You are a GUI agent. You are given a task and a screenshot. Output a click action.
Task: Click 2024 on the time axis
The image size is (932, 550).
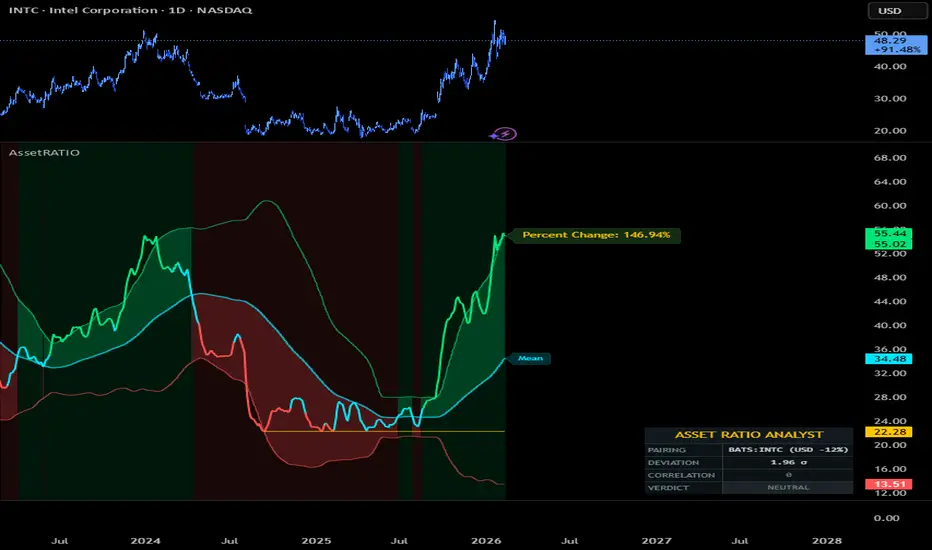click(146, 540)
